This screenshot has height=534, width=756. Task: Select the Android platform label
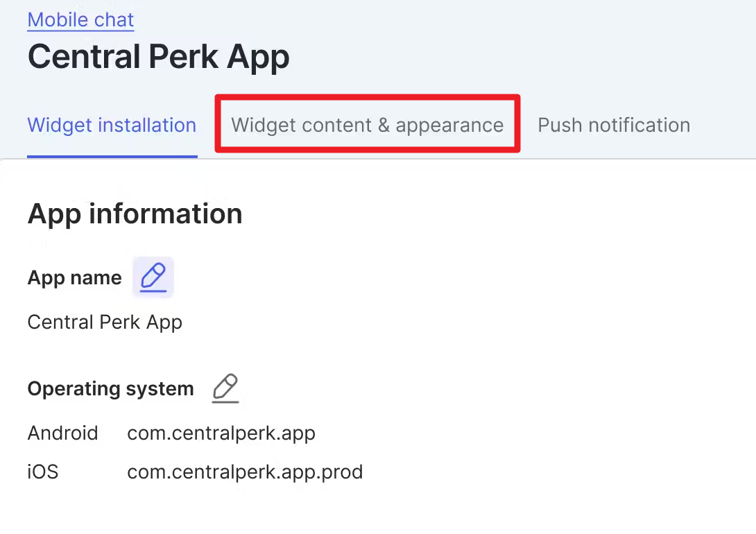pos(62,433)
